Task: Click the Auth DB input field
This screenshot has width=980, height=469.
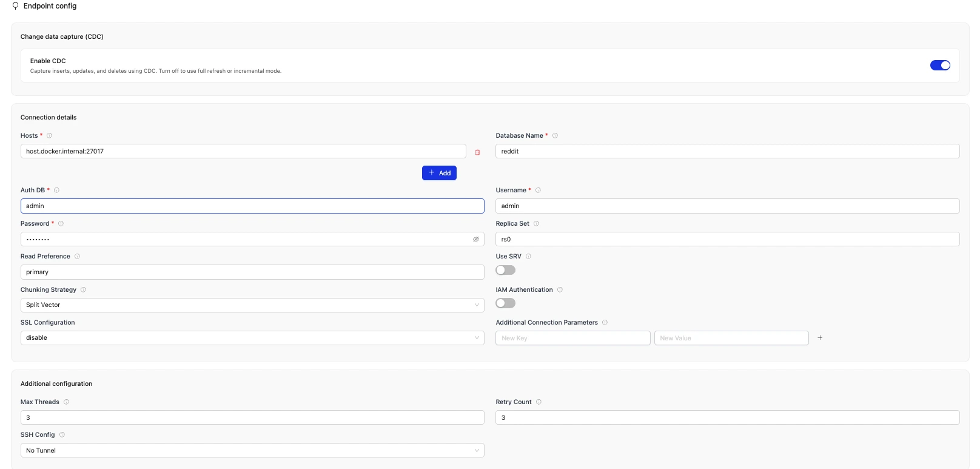Action: coord(252,206)
